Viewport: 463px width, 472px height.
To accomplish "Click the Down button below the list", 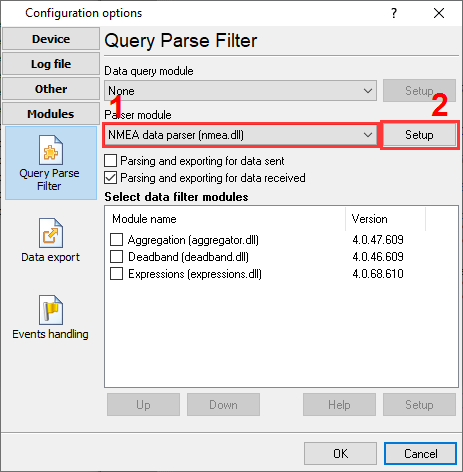I will click(223, 405).
